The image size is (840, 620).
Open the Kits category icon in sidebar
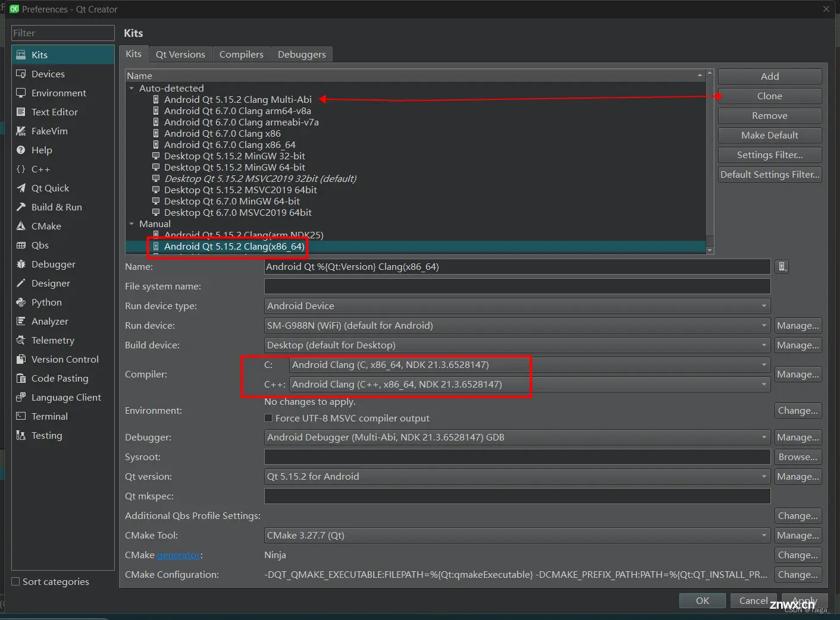click(x=21, y=55)
